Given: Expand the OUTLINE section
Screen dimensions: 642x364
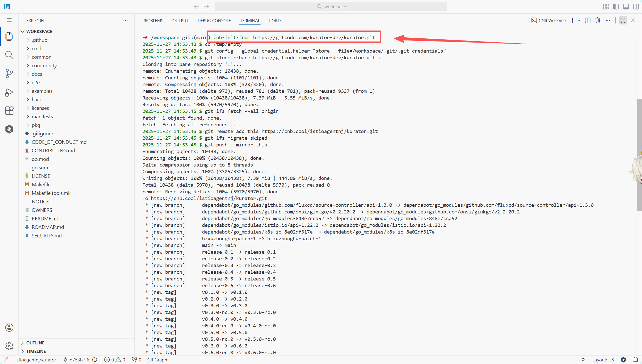Looking at the screenshot, I should 35,343.
